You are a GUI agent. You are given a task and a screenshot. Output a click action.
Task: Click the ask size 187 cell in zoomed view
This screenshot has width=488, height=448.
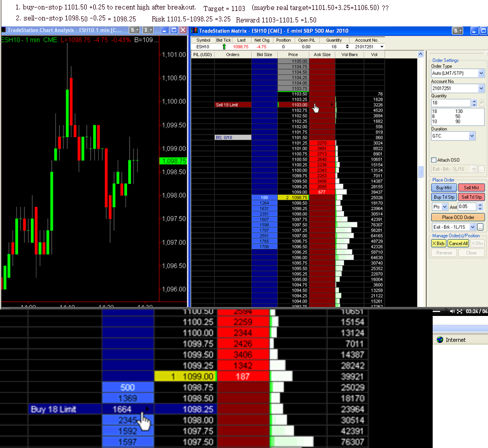243,376
